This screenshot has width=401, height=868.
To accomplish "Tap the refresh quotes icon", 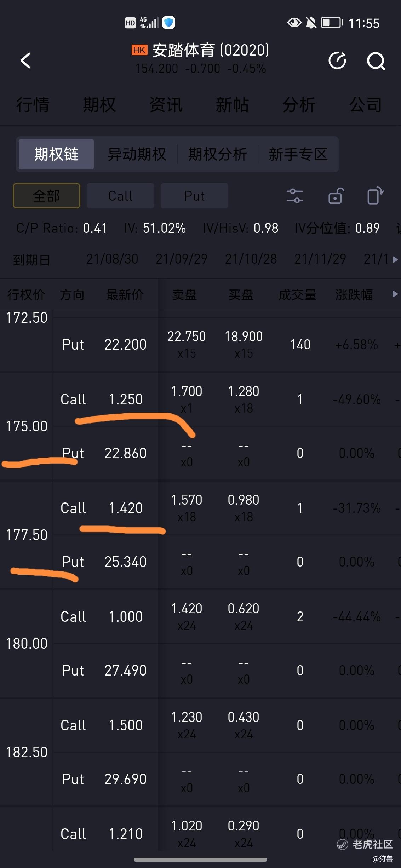I will coord(337,61).
